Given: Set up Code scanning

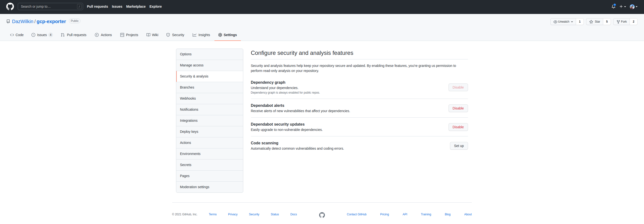Looking at the screenshot, I should pos(459,146).
